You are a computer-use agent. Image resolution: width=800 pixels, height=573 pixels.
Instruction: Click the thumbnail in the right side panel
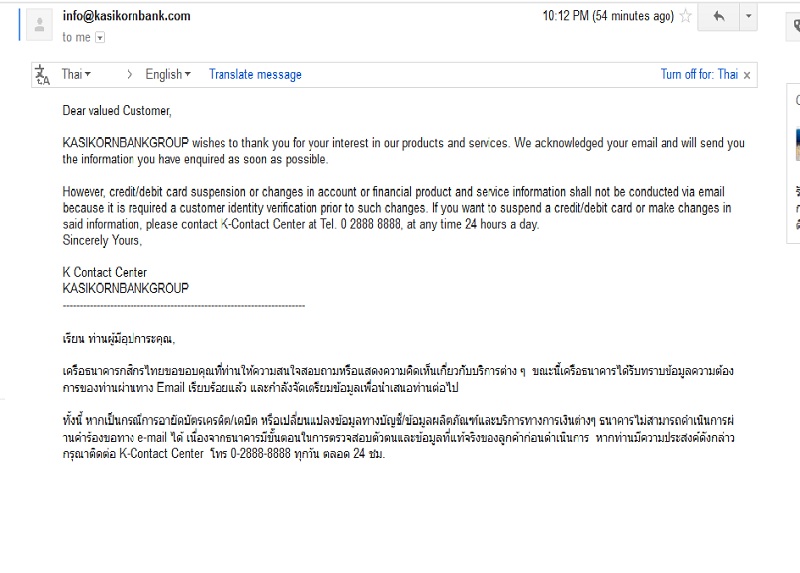tap(797, 145)
